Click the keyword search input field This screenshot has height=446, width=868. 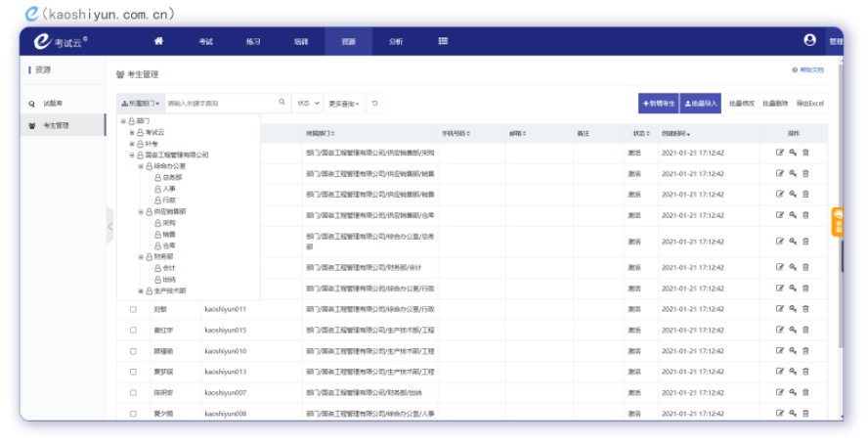tap(220, 103)
